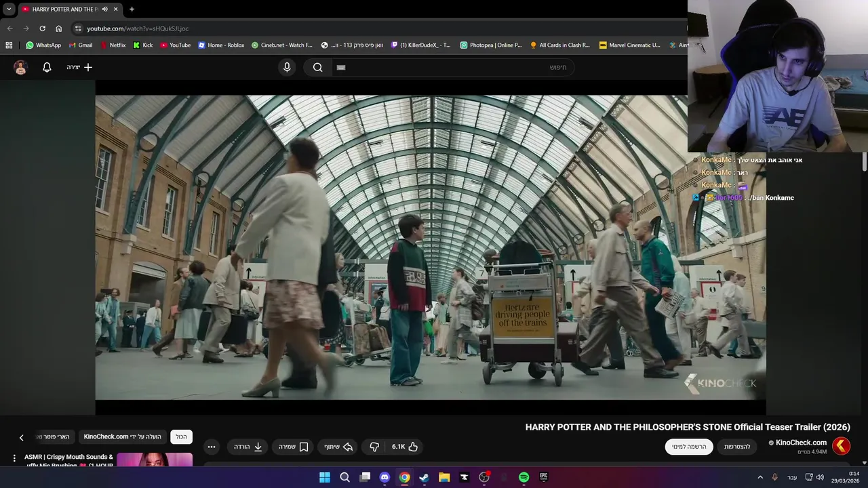This screenshot has width=868, height=488.
Task: Share the video via the share button
Action: pyautogui.click(x=338, y=447)
